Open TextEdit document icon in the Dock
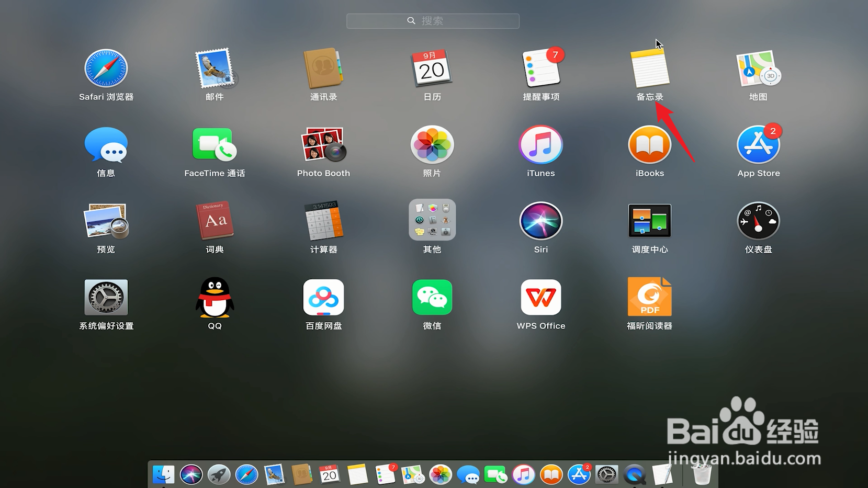The width and height of the screenshot is (868, 488). 662,475
